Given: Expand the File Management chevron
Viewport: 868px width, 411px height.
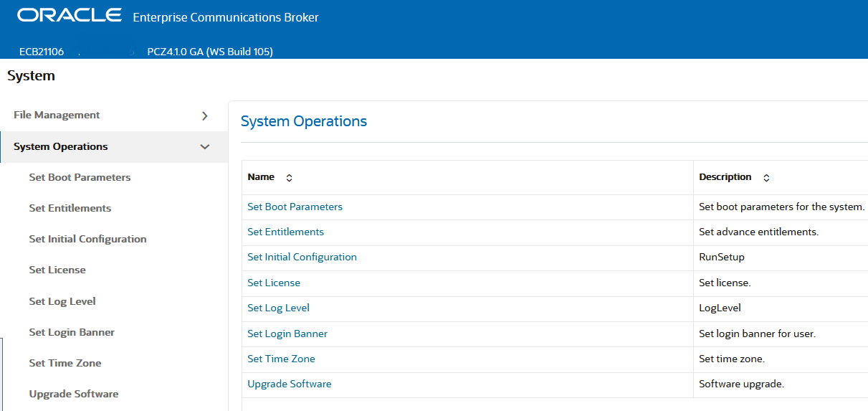Looking at the screenshot, I should click(205, 115).
